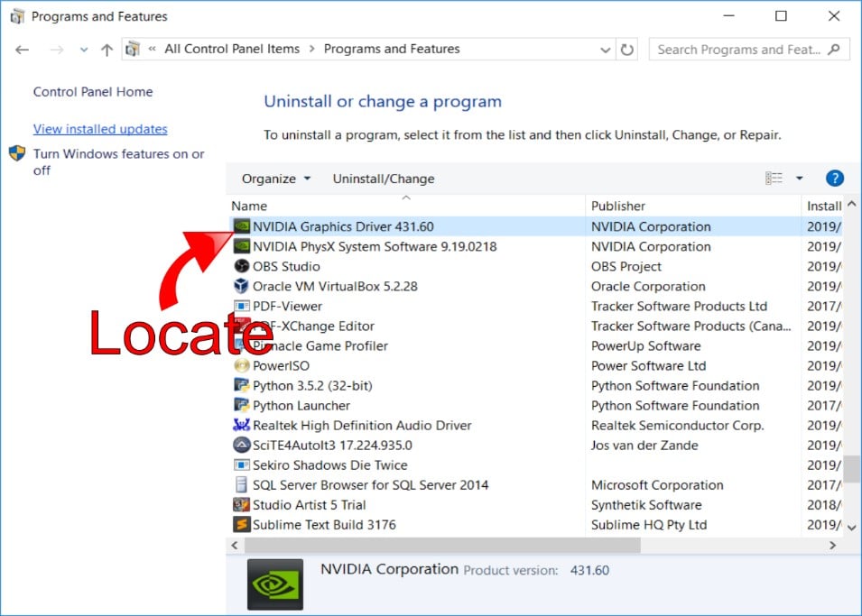Go up one folder level arrow
Viewport: 862px width, 616px height.
107,50
